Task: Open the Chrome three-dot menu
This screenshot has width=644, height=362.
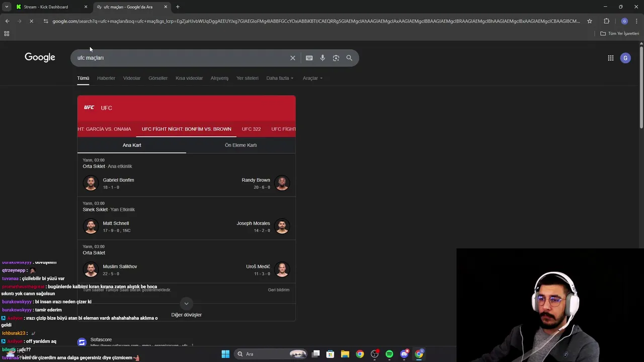Action: click(636, 21)
